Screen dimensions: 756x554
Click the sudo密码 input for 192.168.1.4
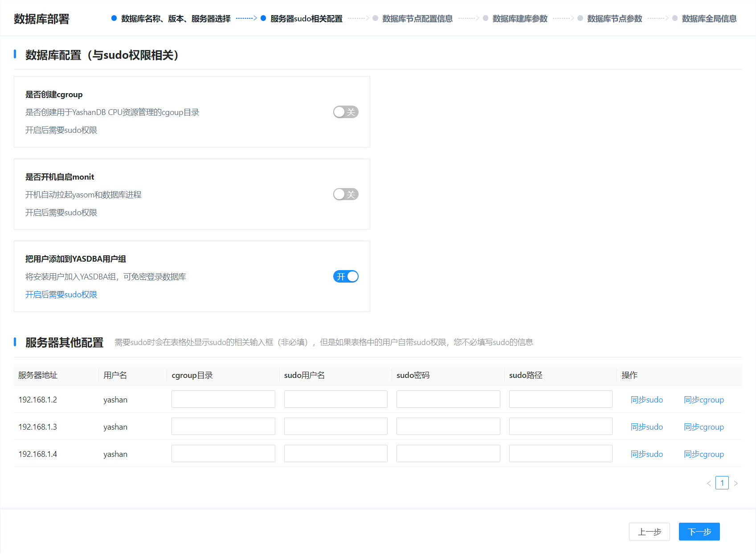[x=448, y=454]
